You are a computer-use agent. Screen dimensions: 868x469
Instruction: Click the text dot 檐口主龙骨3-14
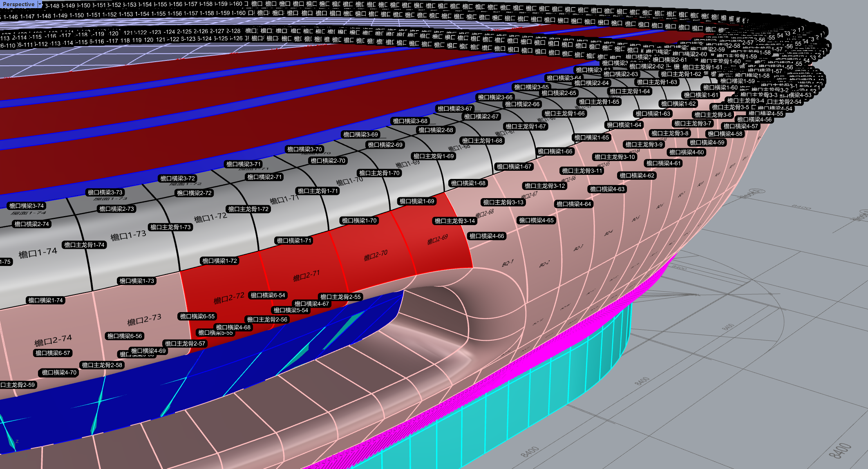454,221
